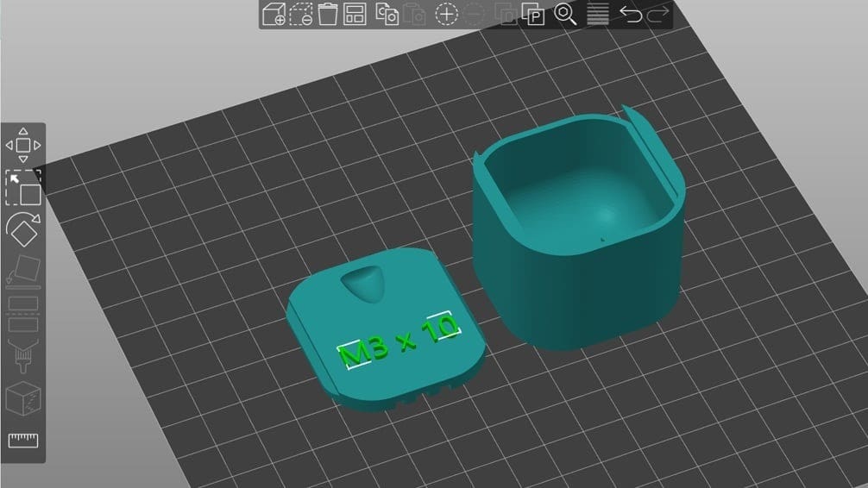This screenshot has width=868, height=488.
Task: Arrange objects on the bed
Action: coord(355,14)
